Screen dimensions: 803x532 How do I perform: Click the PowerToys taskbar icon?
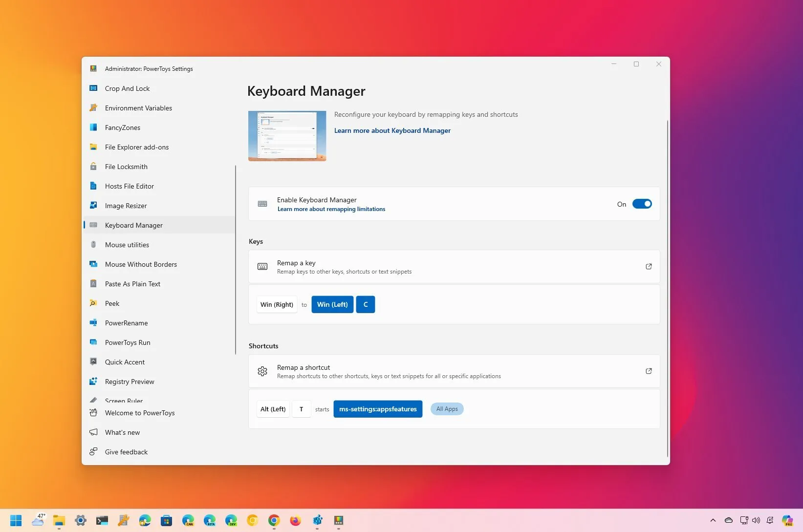click(x=338, y=521)
